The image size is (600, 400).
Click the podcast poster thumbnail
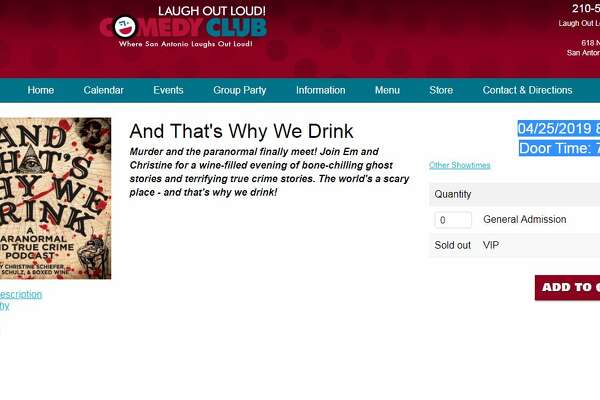(x=55, y=198)
